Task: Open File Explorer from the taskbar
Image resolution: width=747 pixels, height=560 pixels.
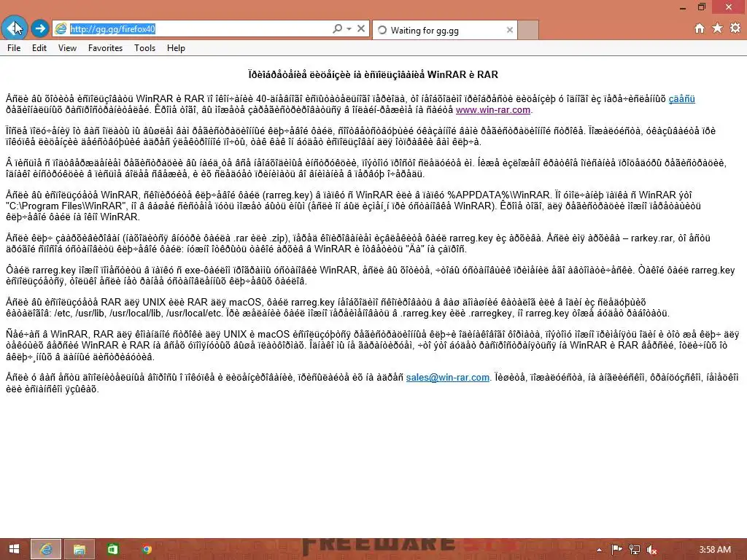Action: pos(79,549)
